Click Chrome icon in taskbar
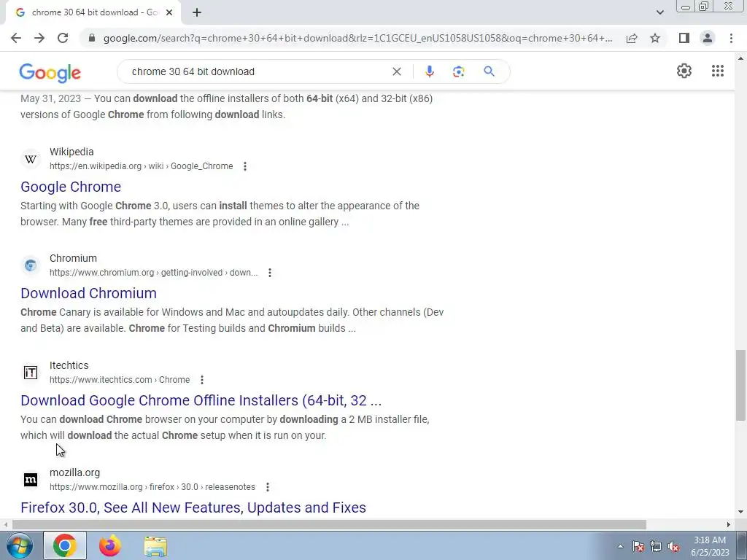747x560 pixels. [x=65, y=545]
